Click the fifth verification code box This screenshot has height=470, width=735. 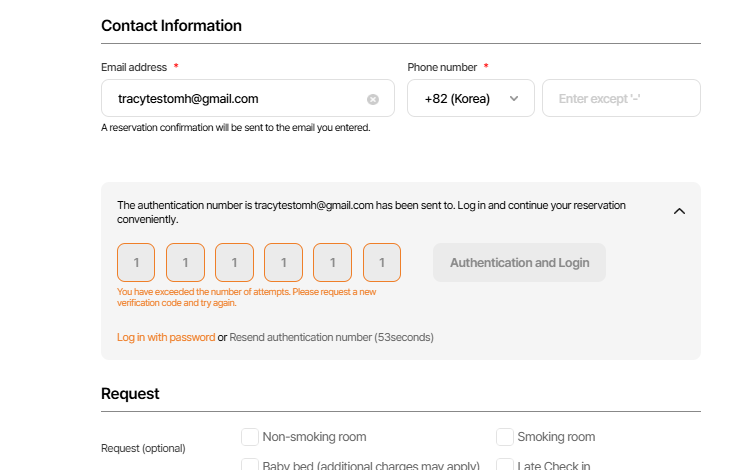pyautogui.click(x=332, y=263)
